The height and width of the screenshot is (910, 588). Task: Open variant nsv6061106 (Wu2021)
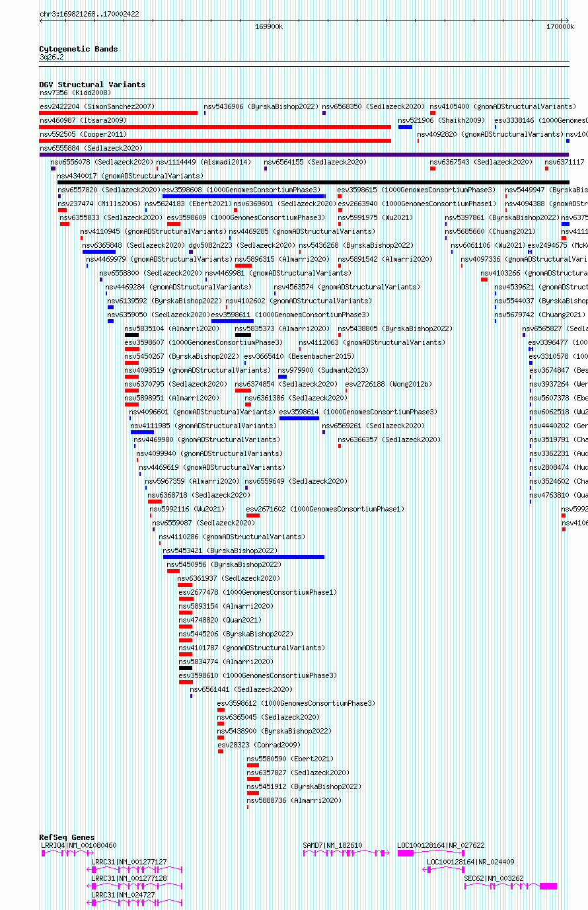point(488,245)
